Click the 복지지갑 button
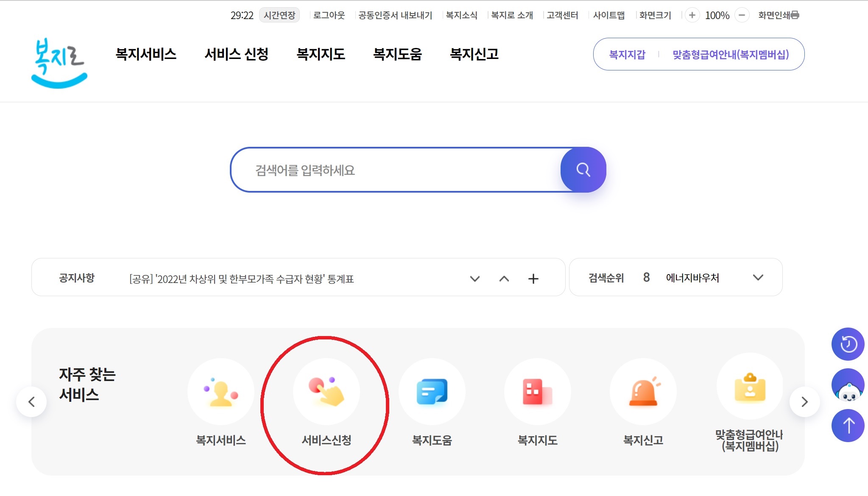This screenshot has height=496, width=868. (x=627, y=54)
